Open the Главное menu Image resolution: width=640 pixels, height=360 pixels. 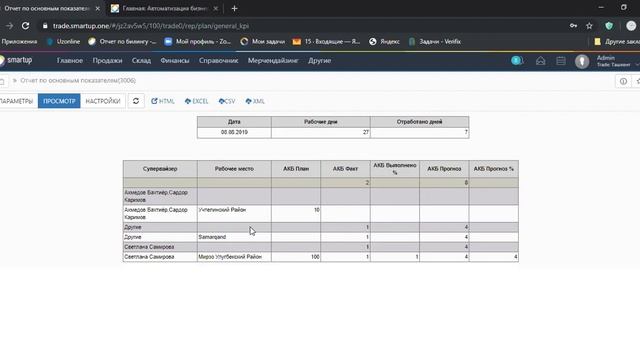[x=70, y=60]
